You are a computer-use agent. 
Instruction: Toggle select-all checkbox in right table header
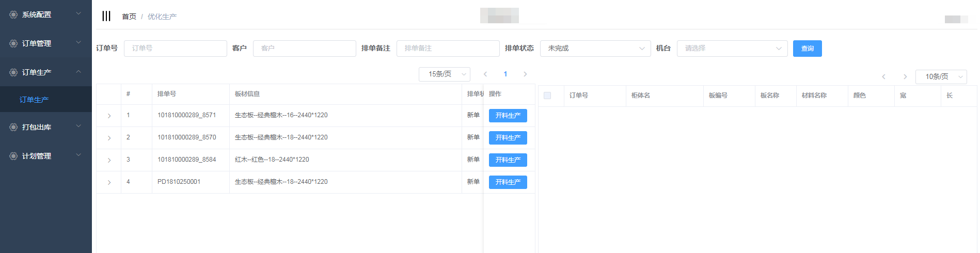547,96
